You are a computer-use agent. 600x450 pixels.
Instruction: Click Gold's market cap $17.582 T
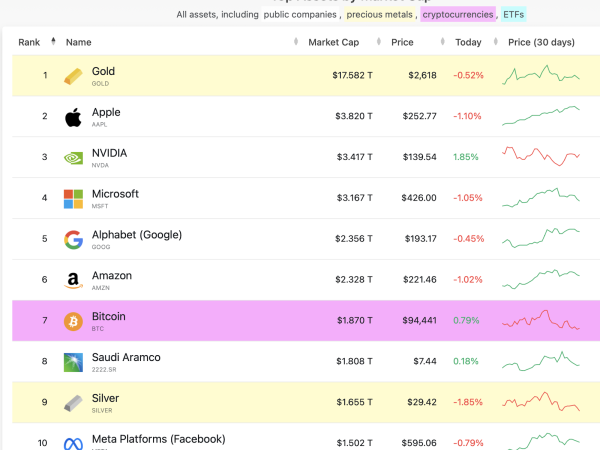coord(352,75)
